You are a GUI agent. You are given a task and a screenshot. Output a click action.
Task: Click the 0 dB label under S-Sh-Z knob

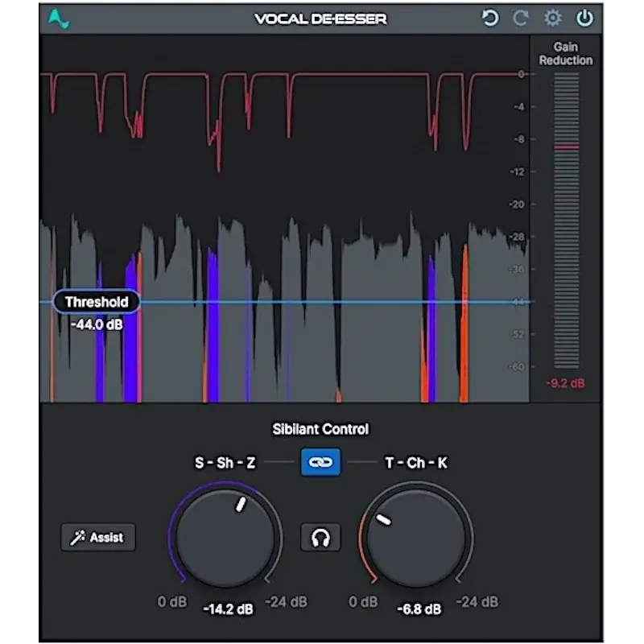pos(172,601)
